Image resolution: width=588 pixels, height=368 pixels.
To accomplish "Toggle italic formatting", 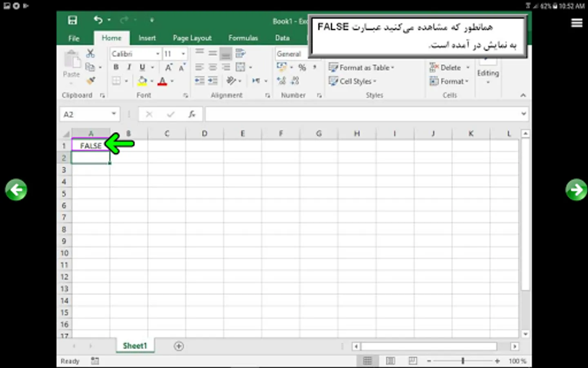I will [129, 67].
